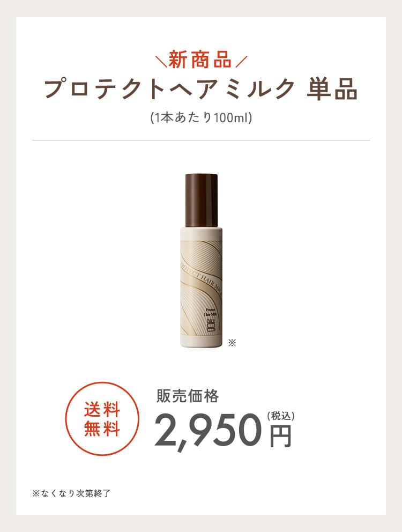Click the right red slash decoration

point(242,62)
